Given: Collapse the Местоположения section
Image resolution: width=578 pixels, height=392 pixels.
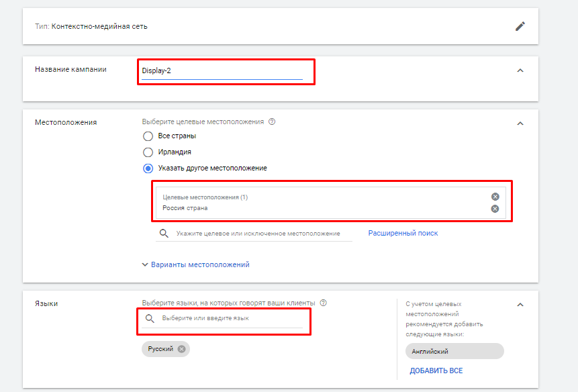Looking at the screenshot, I should tap(520, 124).
